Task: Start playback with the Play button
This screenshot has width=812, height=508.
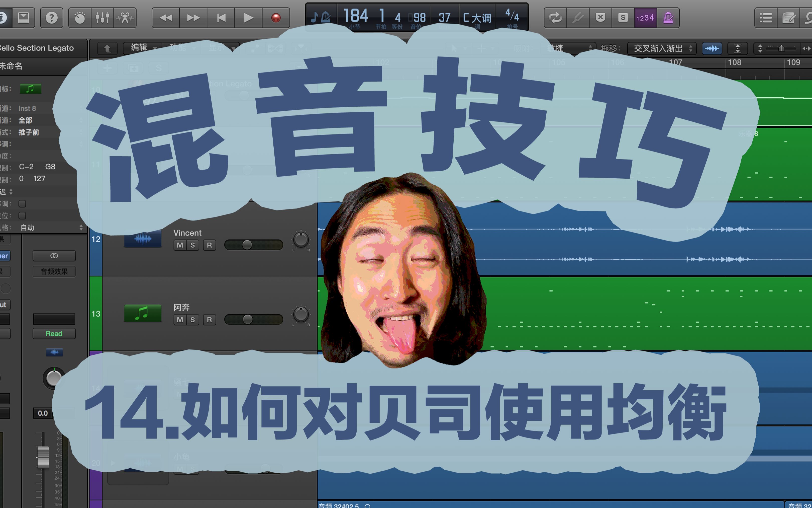Action: 248,18
